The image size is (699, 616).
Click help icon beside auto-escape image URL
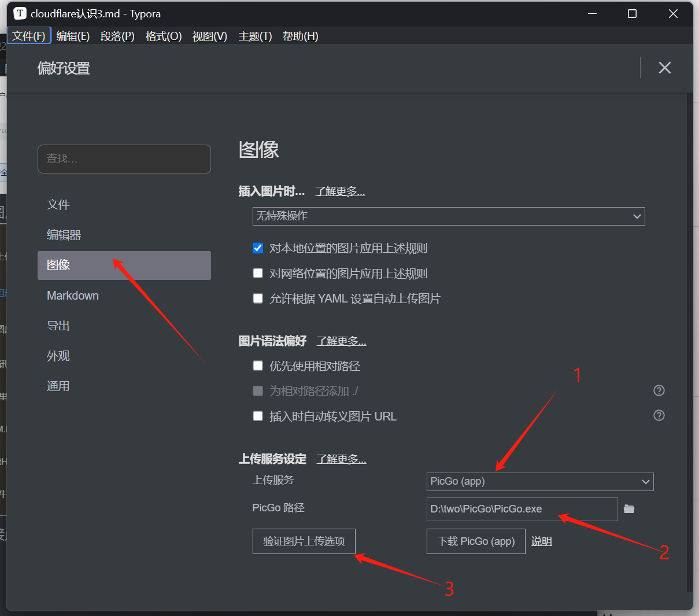coord(659,415)
